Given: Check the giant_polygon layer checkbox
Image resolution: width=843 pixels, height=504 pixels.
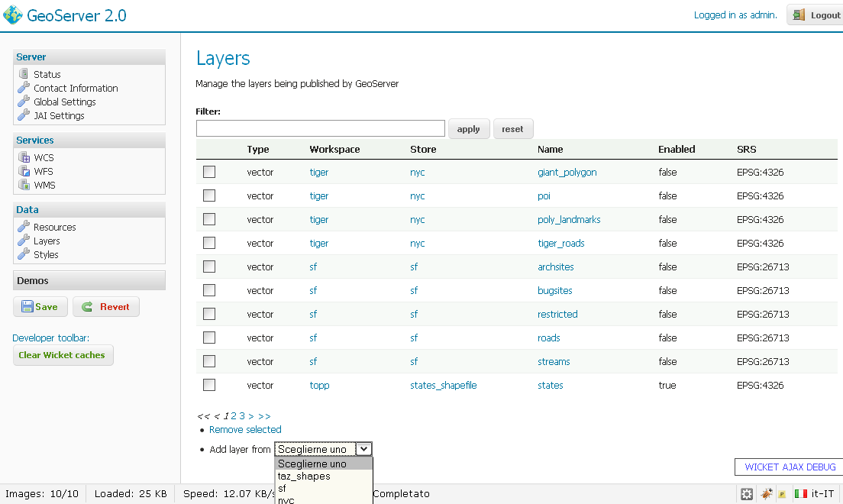Looking at the screenshot, I should coord(209,172).
